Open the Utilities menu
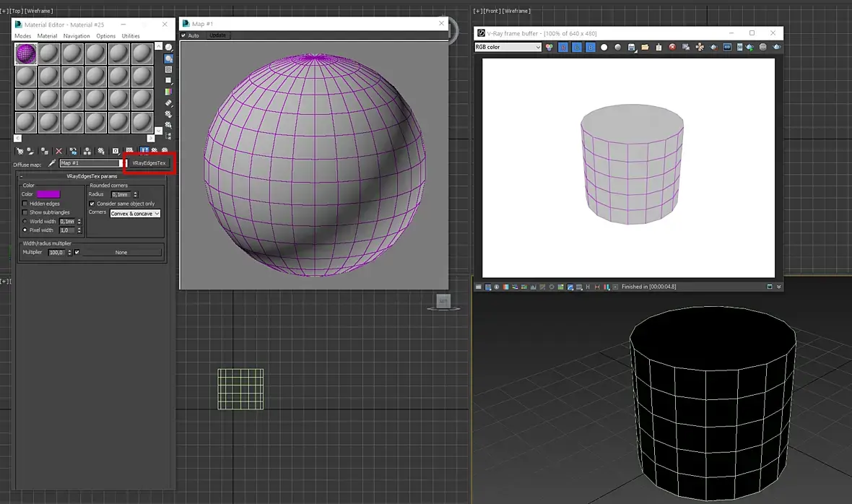The width and height of the screenshot is (852, 504). pyautogui.click(x=131, y=36)
